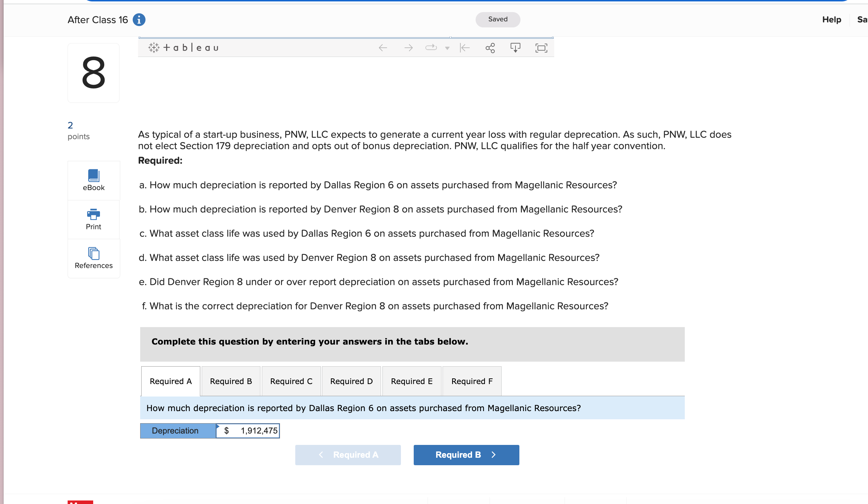Enter Tableau full screen view
868x504 pixels.
(541, 48)
